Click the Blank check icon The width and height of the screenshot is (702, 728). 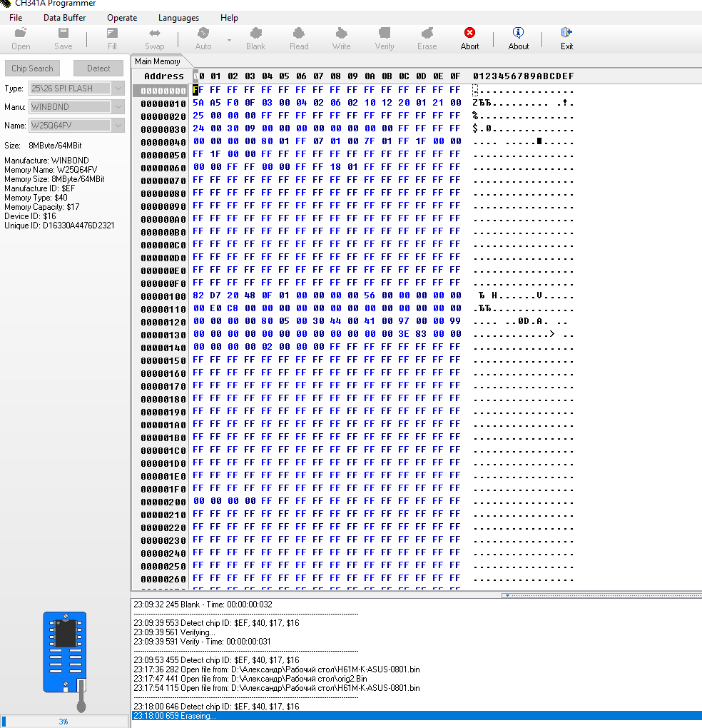(255, 33)
